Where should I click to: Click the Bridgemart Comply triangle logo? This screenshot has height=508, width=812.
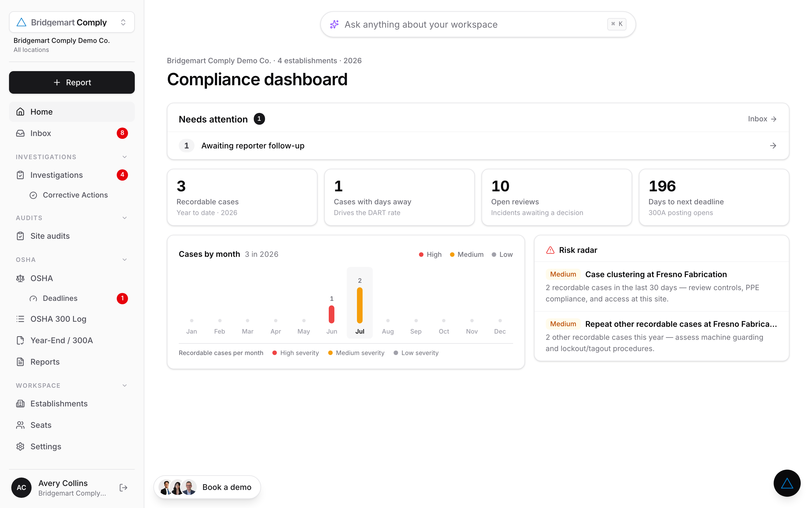pos(21,22)
